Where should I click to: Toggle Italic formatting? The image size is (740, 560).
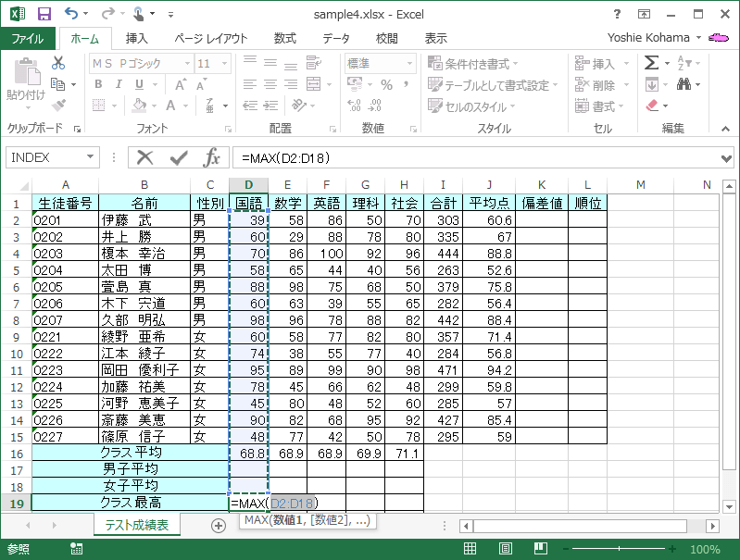click(119, 84)
